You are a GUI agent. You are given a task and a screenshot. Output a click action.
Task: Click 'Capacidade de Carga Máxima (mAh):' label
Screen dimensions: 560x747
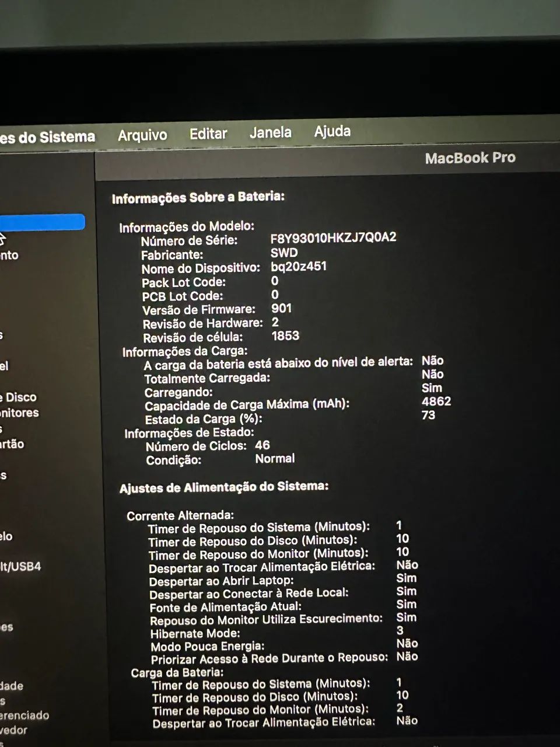[x=247, y=405]
